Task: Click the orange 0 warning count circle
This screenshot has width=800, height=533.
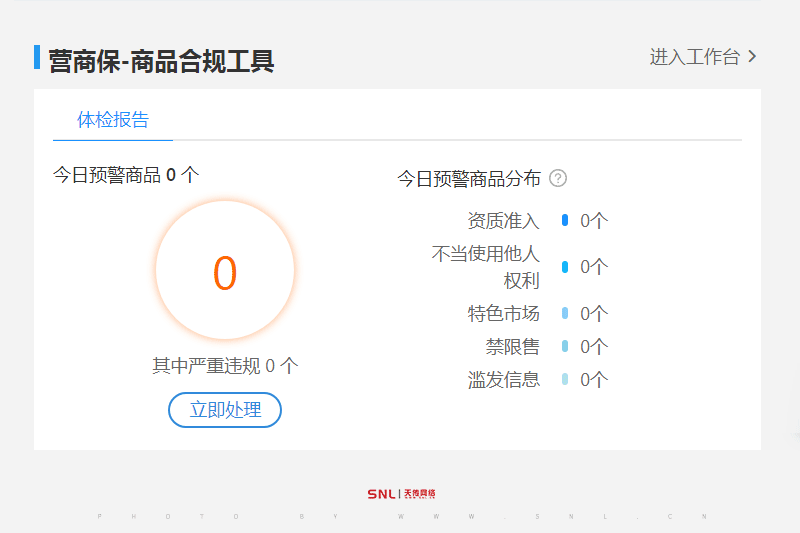Action: pyautogui.click(x=225, y=270)
